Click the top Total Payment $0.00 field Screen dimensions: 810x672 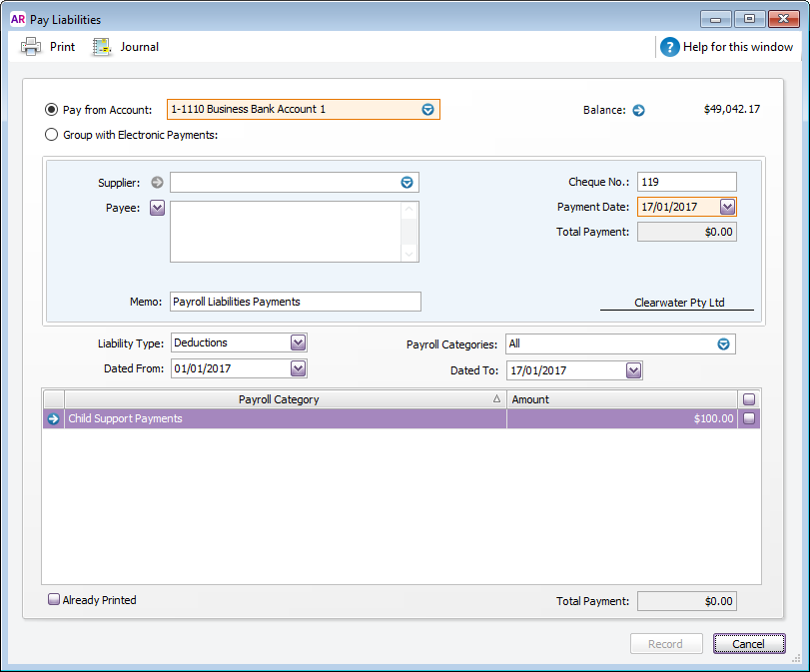point(686,232)
